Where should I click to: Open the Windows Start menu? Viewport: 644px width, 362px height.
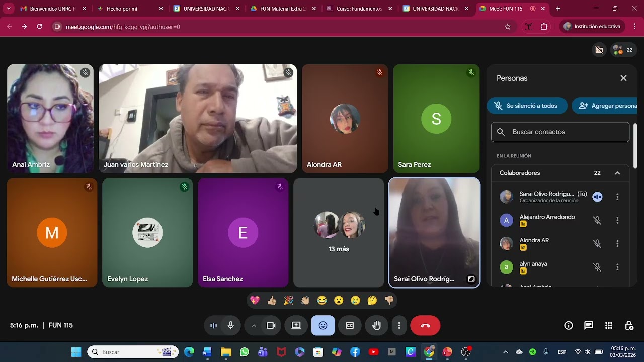pos(76,352)
